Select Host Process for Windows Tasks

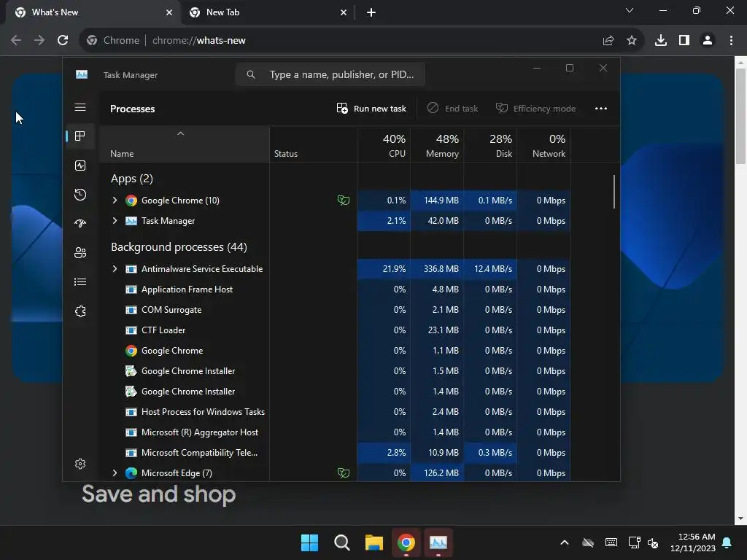point(335,412)
